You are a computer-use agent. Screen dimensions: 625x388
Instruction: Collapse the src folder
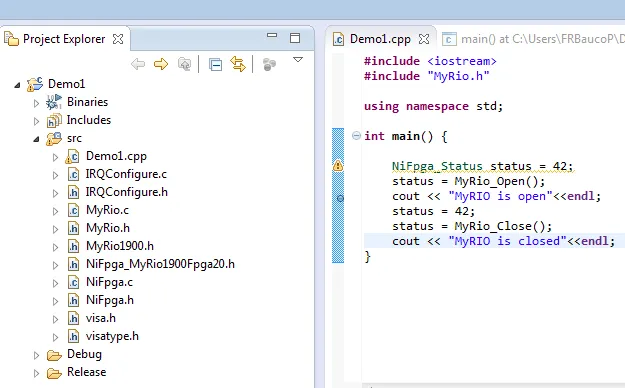pyautogui.click(x=36, y=139)
